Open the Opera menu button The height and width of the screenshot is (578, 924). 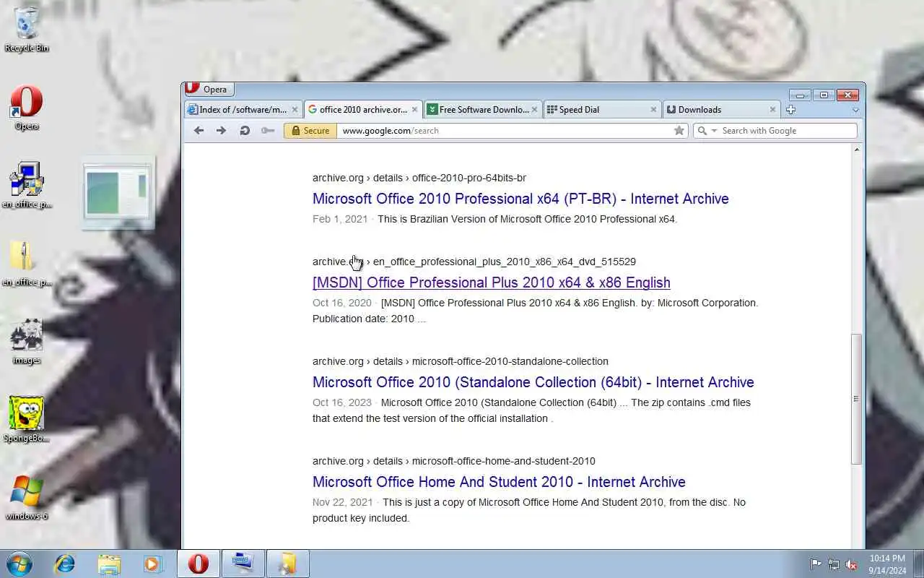pyautogui.click(x=209, y=89)
